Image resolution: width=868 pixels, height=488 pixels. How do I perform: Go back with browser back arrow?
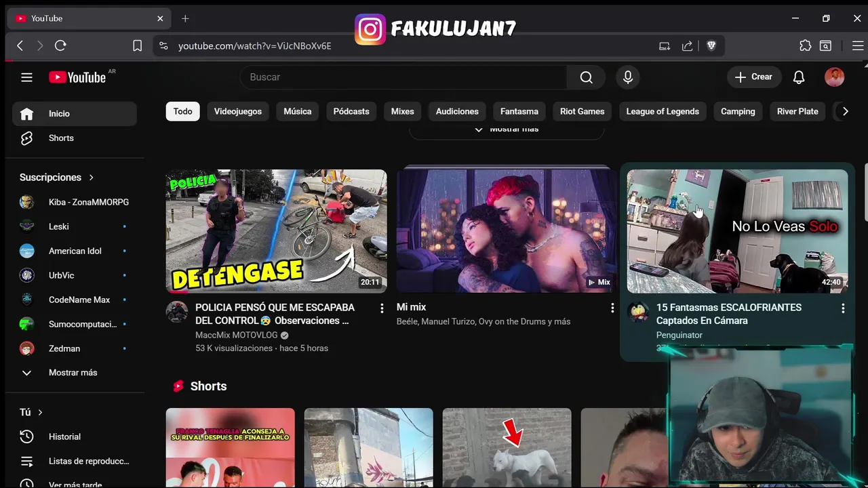20,45
